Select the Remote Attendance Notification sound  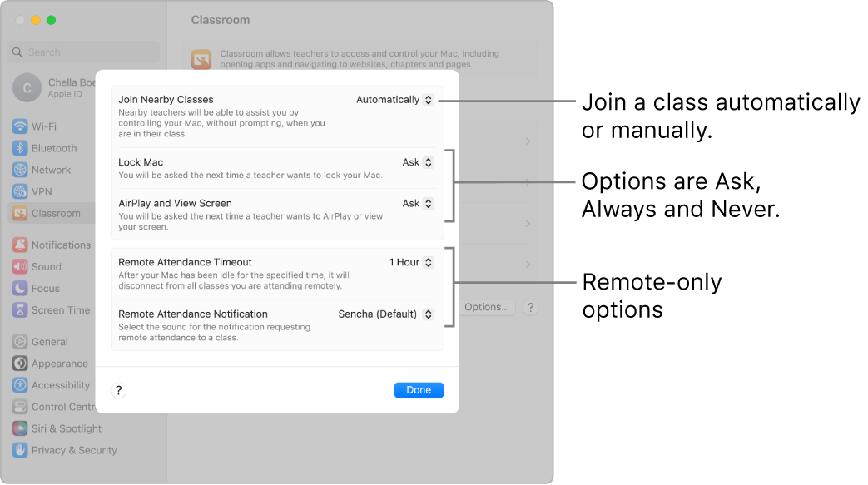(x=384, y=314)
